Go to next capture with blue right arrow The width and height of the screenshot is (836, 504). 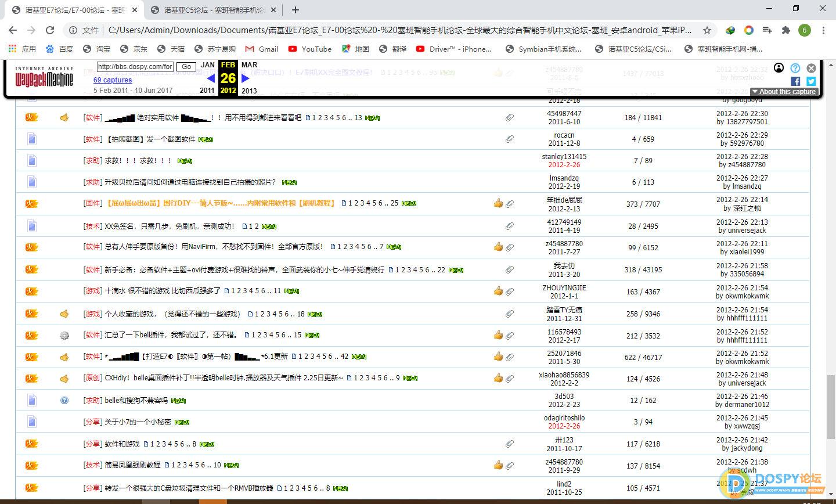[x=246, y=78]
